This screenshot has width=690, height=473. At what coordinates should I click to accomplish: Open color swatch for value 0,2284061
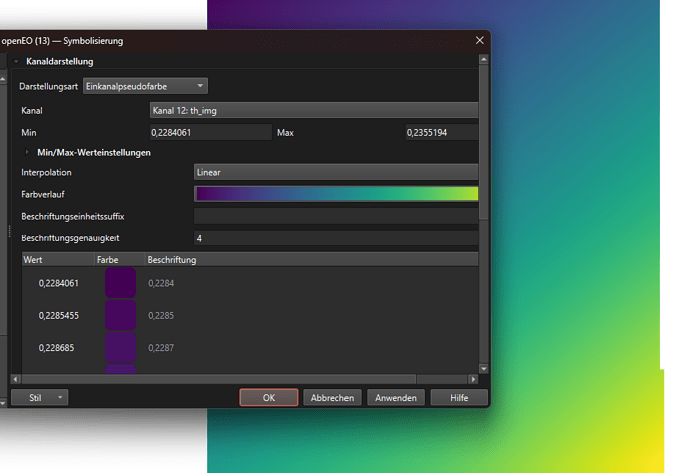tap(120, 283)
